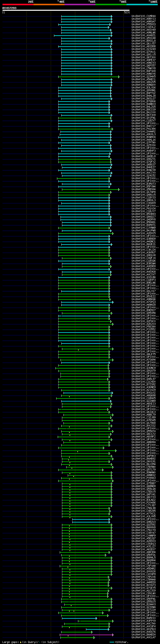The image size is (160, 644).
Task: Click the 523 query length label
Action: [126, 12]
